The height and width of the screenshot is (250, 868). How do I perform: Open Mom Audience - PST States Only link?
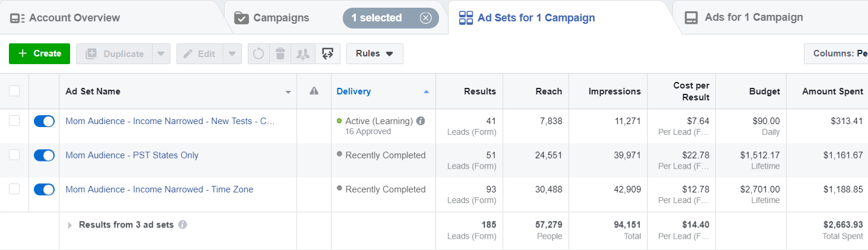click(x=132, y=156)
